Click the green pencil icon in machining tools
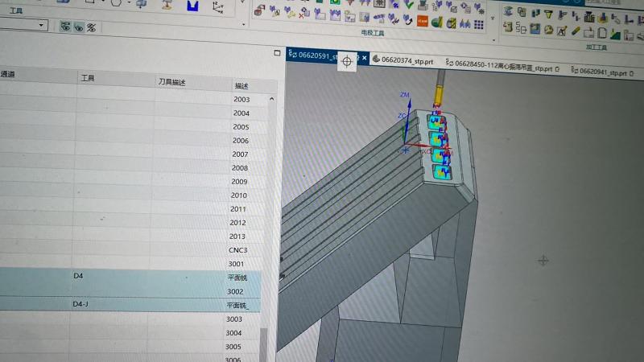The height and width of the screenshot is (362, 644). pyautogui.click(x=576, y=31)
